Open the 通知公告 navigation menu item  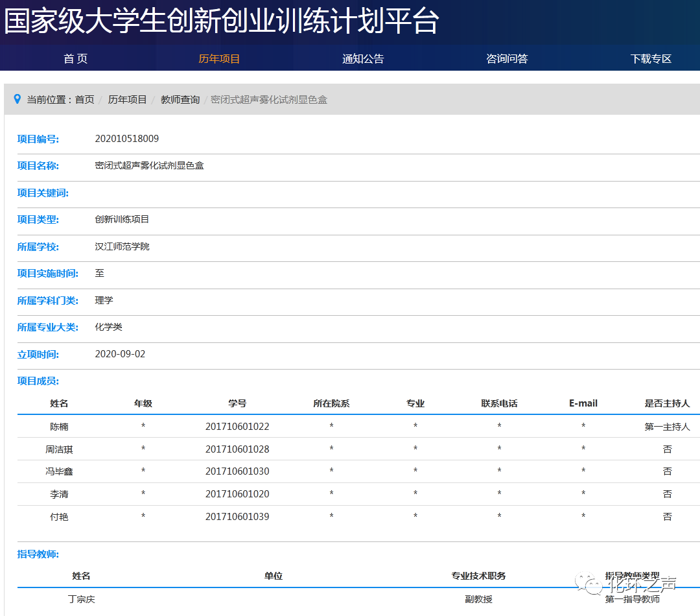click(x=363, y=58)
